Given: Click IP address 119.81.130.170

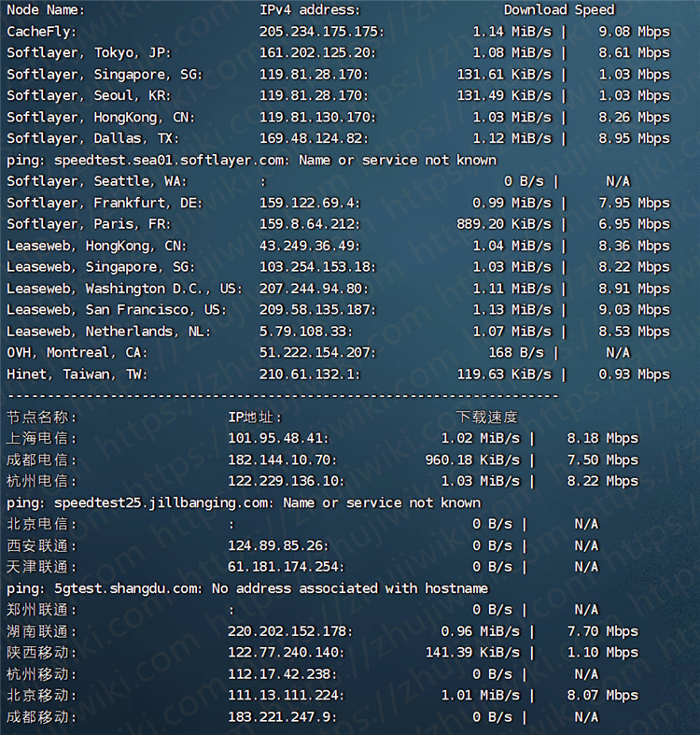Looking at the screenshot, I should [x=317, y=117].
